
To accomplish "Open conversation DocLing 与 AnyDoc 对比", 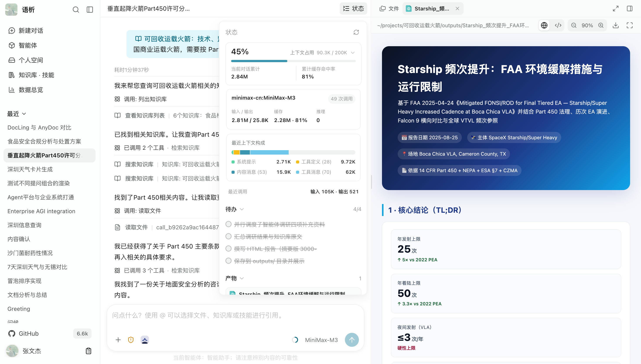I will point(39,128).
